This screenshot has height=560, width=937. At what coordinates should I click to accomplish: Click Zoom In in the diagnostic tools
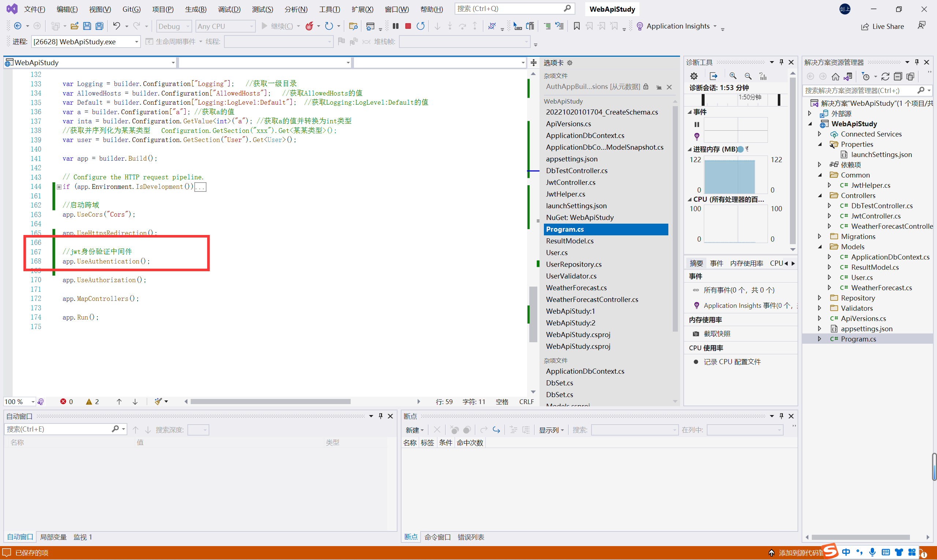pos(733,76)
